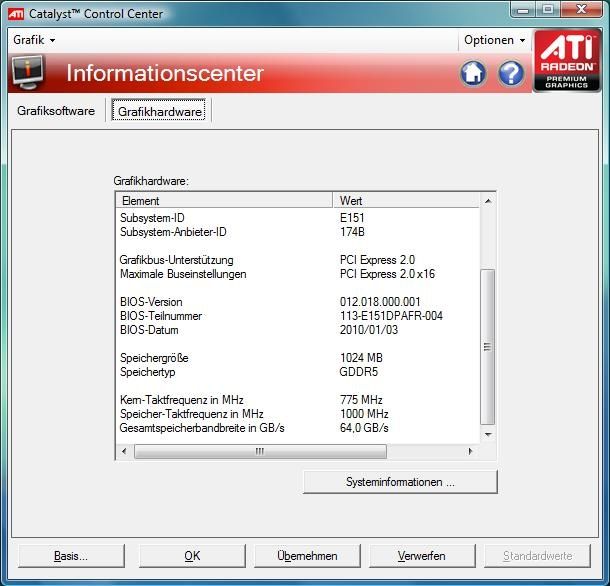Open Help via the question mark icon

[x=511, y=73]
